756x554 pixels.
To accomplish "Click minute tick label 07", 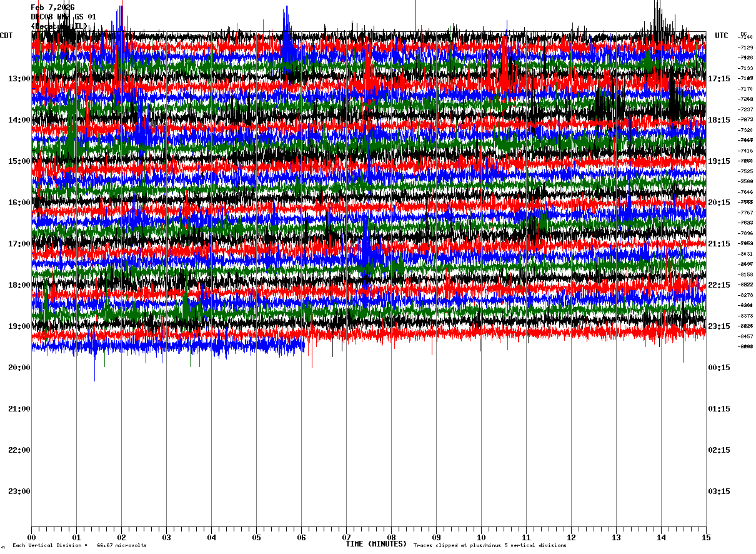I will click(346, 537).
